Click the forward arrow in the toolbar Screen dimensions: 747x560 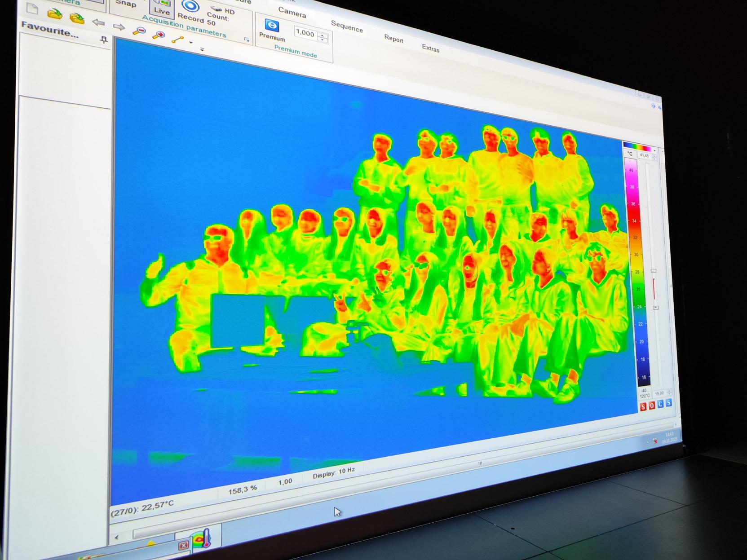click(119, 27)
